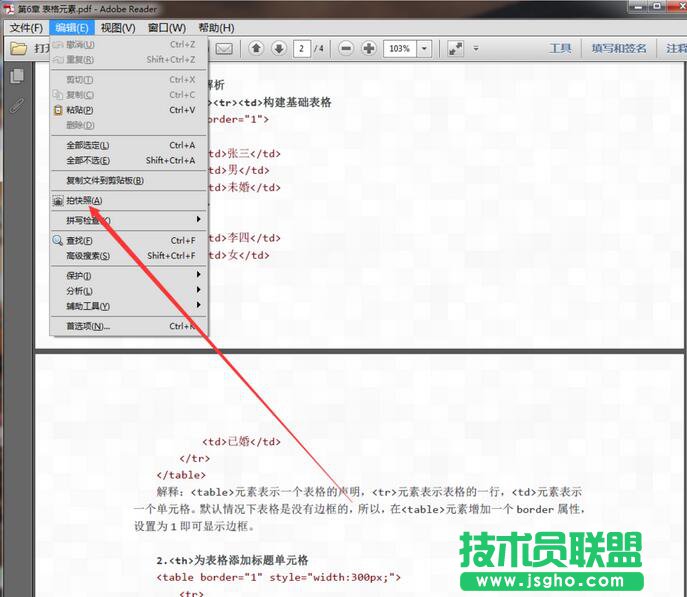Screen dimensions: 687x597
Task: Open page thumbnails panel in sidebar
Action: (17, 76)
